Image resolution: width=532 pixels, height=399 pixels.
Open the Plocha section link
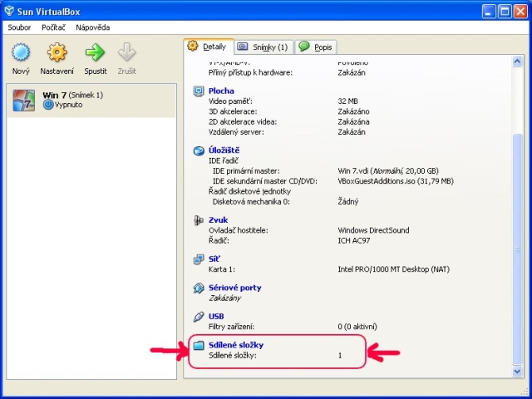tap(221, 91)
